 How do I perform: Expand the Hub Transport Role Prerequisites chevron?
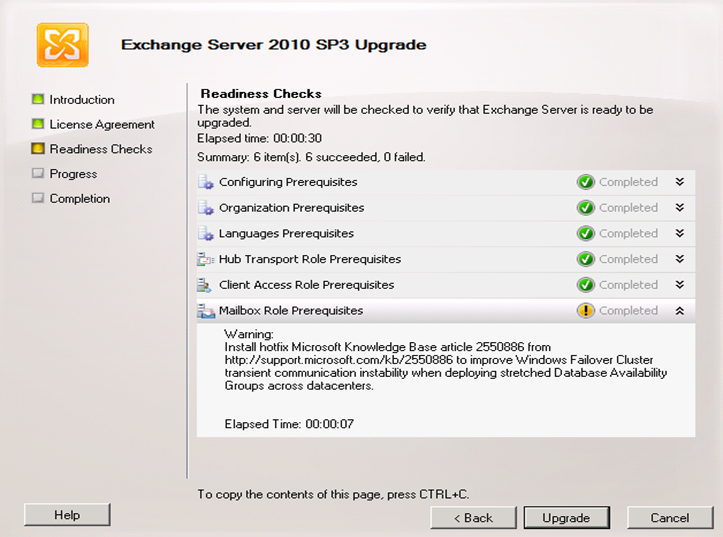pyautogui.click(x=680, y=259)
